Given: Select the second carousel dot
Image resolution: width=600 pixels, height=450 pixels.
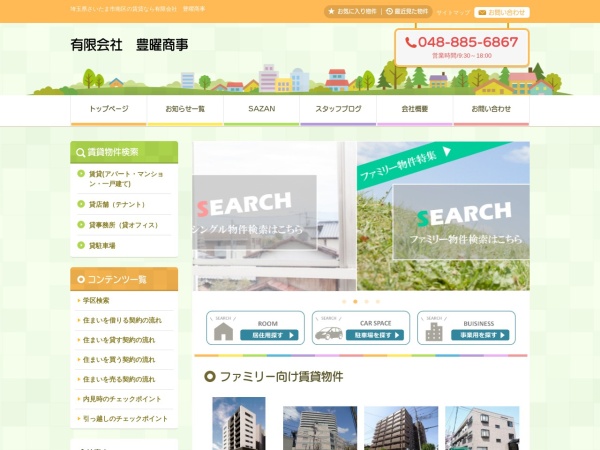Looking at the screenshot, I should coord(355,302).
